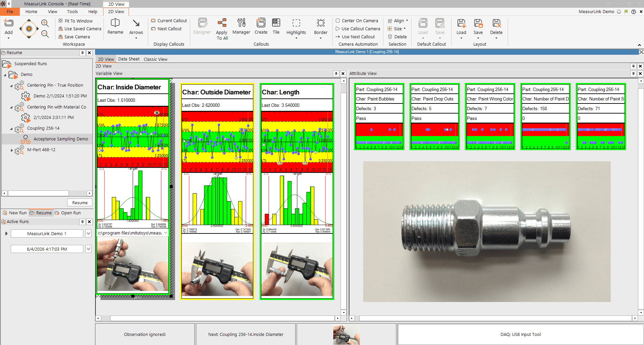644x345 pixels.
Task: Expand the MeasurLink Demo 1 run arrow
Action: pos(6,233)
